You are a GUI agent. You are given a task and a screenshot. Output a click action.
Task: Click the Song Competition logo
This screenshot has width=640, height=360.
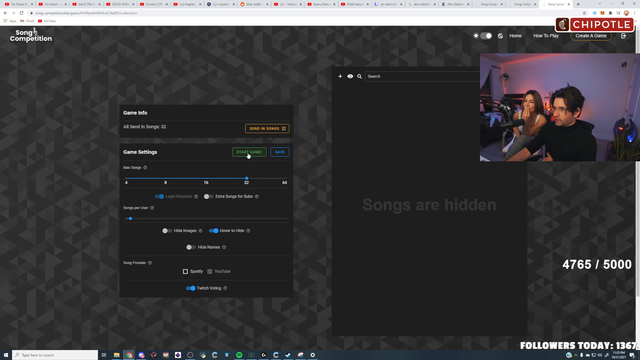31,35
